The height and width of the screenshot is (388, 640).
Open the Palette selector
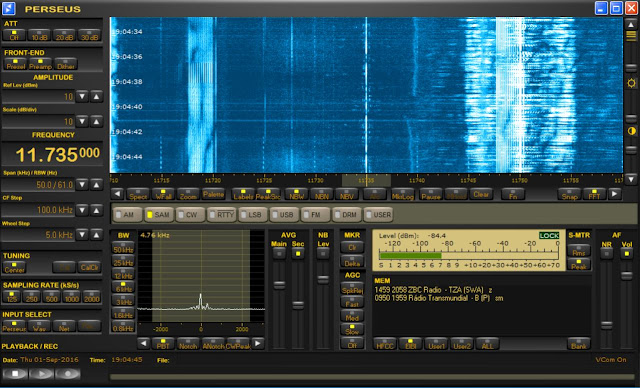point(213,194)
